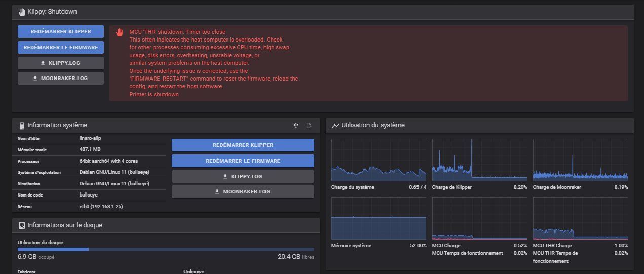Viewport: 644px width, 274px height.
Task: Open the Charge du système graph
Action: pyautogui.click(x=378, y=160)
